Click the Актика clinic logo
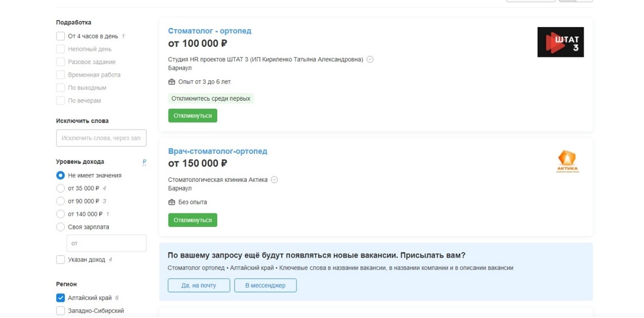644x318 pixels. (567, 162)
